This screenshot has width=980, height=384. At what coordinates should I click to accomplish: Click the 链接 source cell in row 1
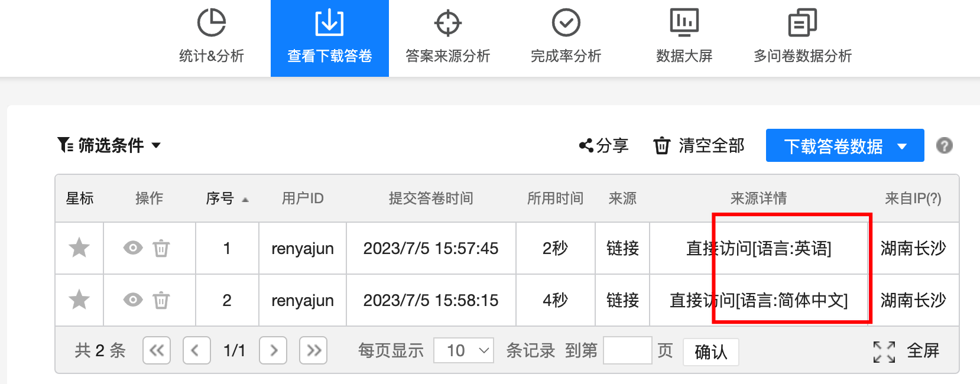tap(623, 249)
